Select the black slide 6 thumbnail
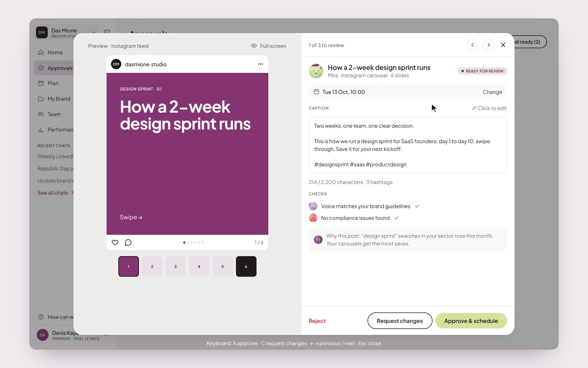 click(x=246, y=266)
